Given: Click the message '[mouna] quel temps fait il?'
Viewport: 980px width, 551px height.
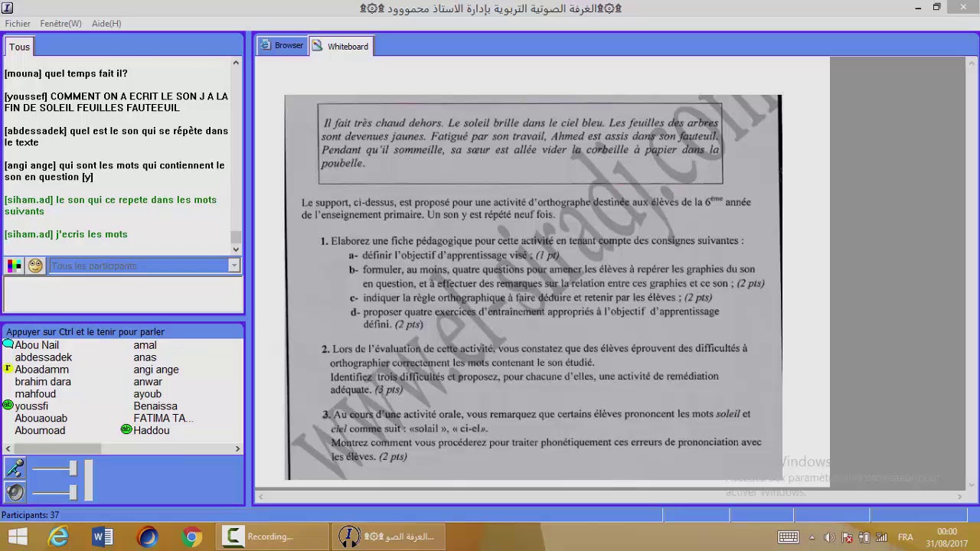Looking at the screenshot, I should pyautogui.click(x=66, y=73).
